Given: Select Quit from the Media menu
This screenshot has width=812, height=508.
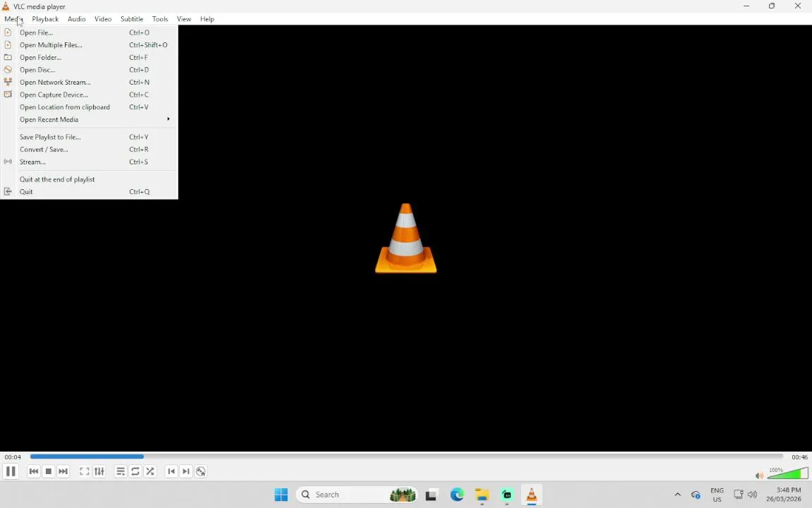Looking at the screenshot, I should 89,192.
